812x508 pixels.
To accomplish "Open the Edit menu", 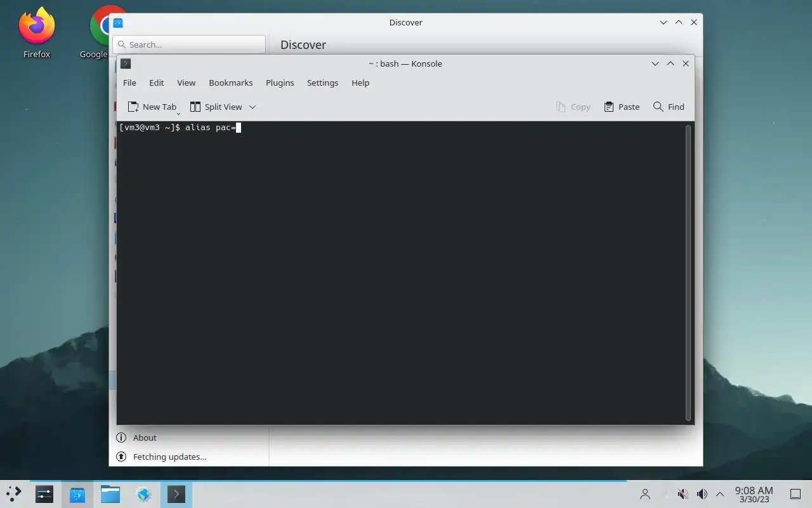I will (156, 83).
